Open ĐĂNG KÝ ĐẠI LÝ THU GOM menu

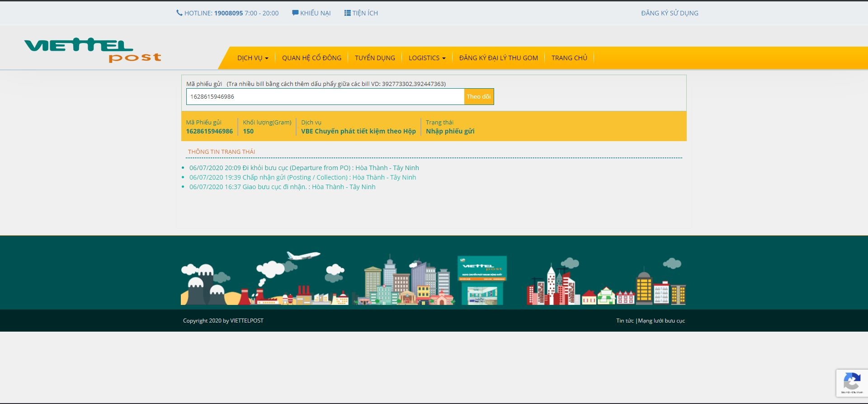point(499,58)
